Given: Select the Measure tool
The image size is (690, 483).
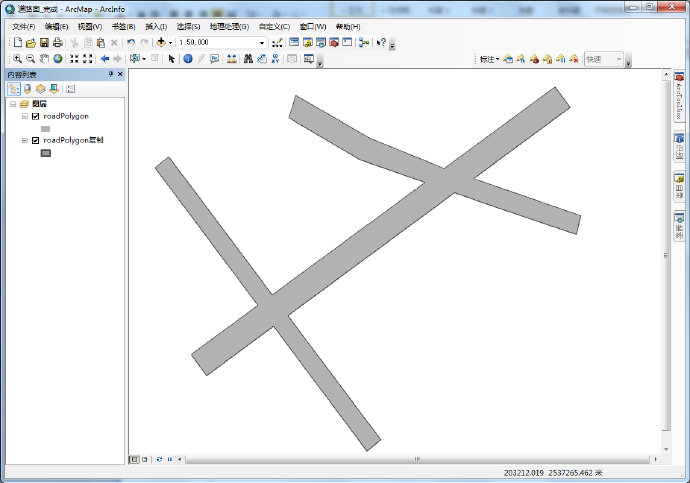Looking at the screenshot, I should 231,59.
